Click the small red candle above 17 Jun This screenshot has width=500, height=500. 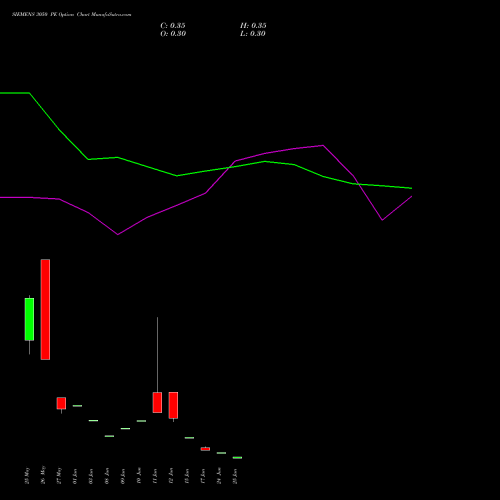point(205,449)
